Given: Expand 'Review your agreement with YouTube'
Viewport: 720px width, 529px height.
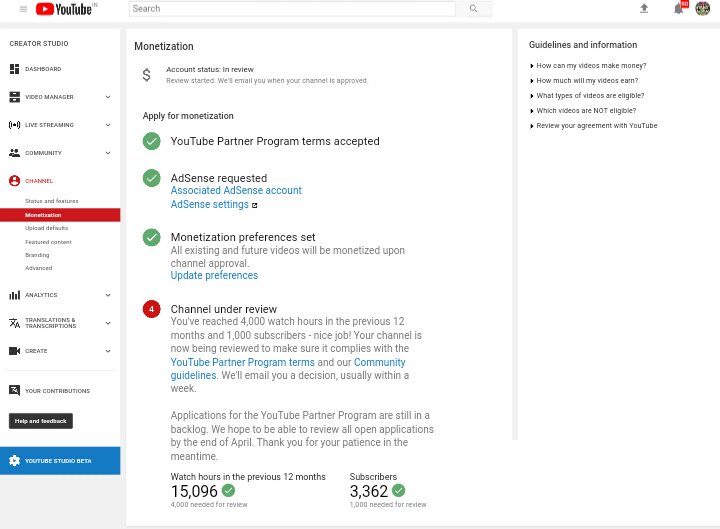Looking at the screenshot, I should pyautogui.click(x=593, y=126).
